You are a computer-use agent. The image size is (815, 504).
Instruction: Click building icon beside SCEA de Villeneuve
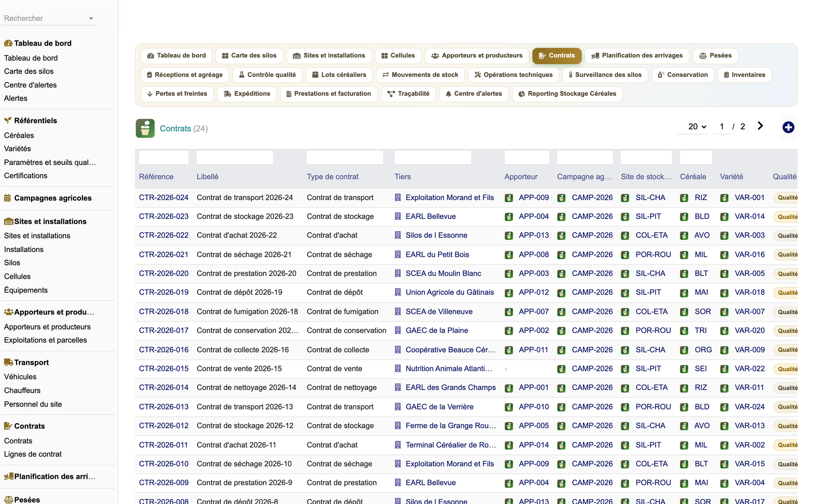[x=398, y=311]
